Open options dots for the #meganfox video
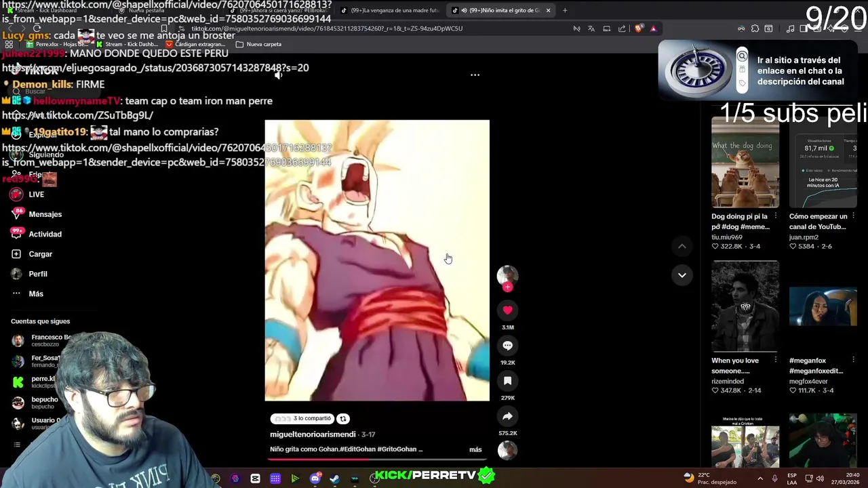868x488 pixels. tap(853, 361)
